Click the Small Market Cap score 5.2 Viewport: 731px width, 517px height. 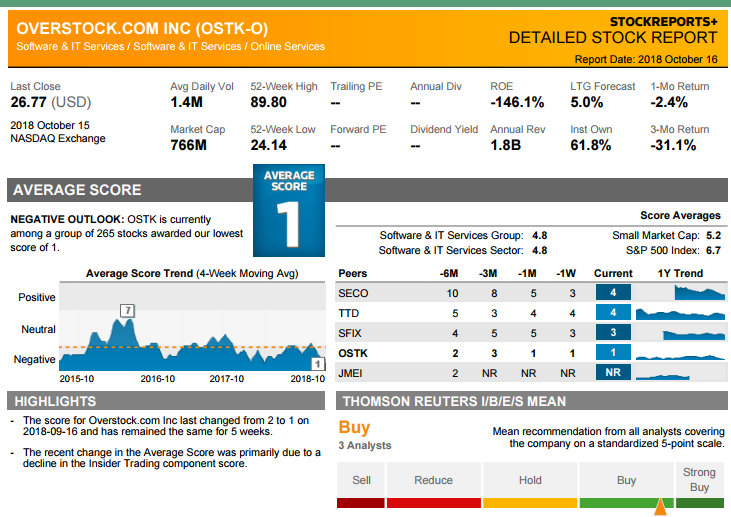[713, 235]
